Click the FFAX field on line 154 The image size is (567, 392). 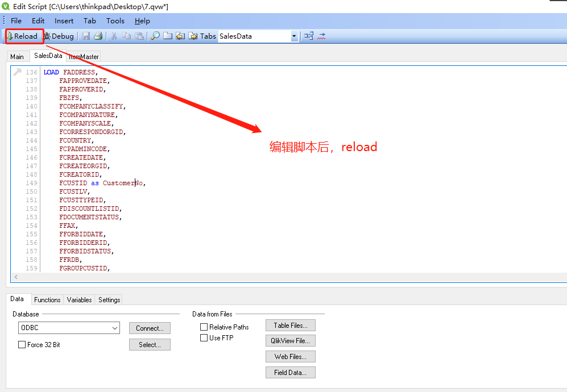67,226
